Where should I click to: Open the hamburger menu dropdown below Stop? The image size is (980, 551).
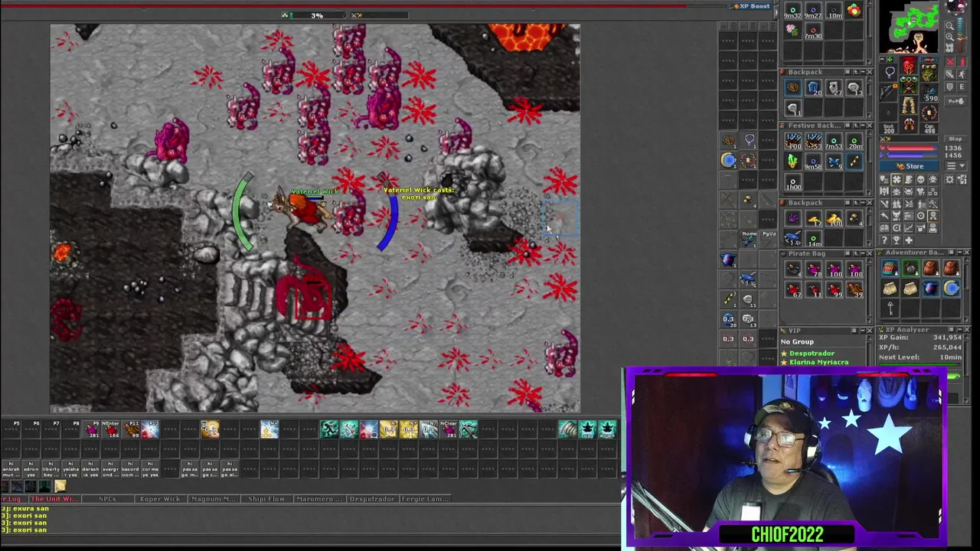click(955, 165)
